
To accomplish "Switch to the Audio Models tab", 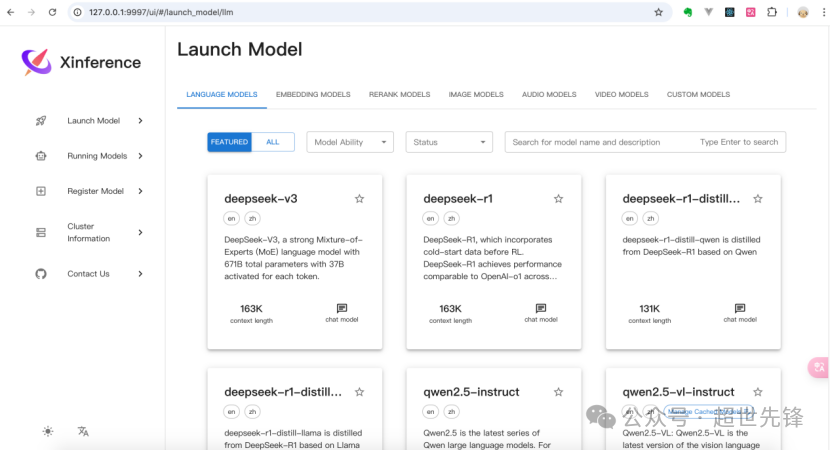I will click(x=549, y=94).
